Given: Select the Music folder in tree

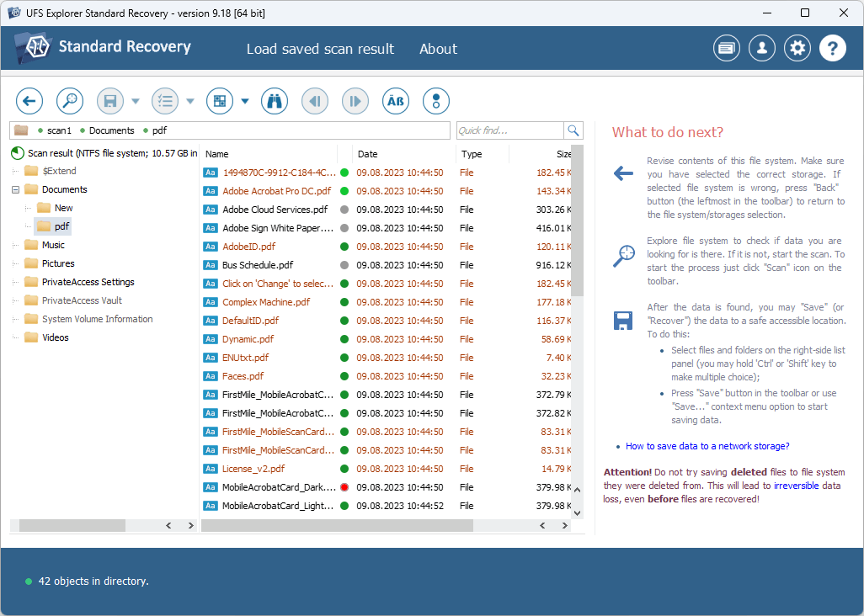Looking at the screenshot, I should 53,245.
